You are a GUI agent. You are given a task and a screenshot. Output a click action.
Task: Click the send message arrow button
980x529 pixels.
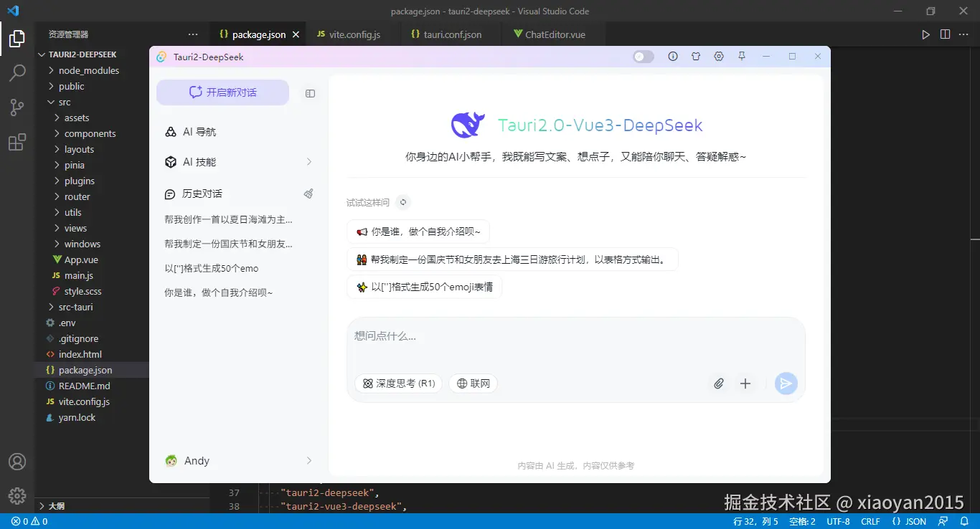pos(786,383)
